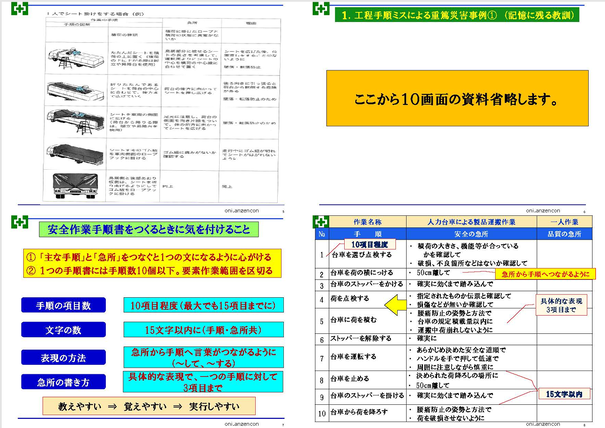Image resolution: width=605 pixels, height=428 pixels.
Task: Select the first truck illustration with a stepladder
Action: coord(76,58)
